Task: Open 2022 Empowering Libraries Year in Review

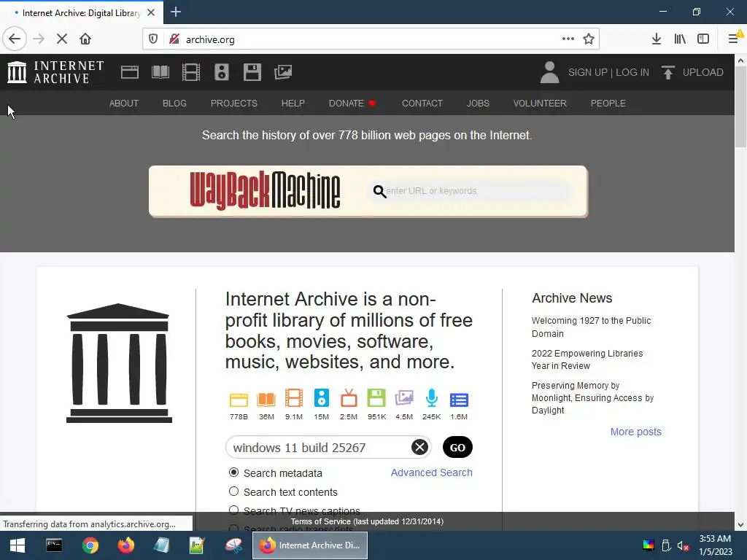Action: [587, 359]
